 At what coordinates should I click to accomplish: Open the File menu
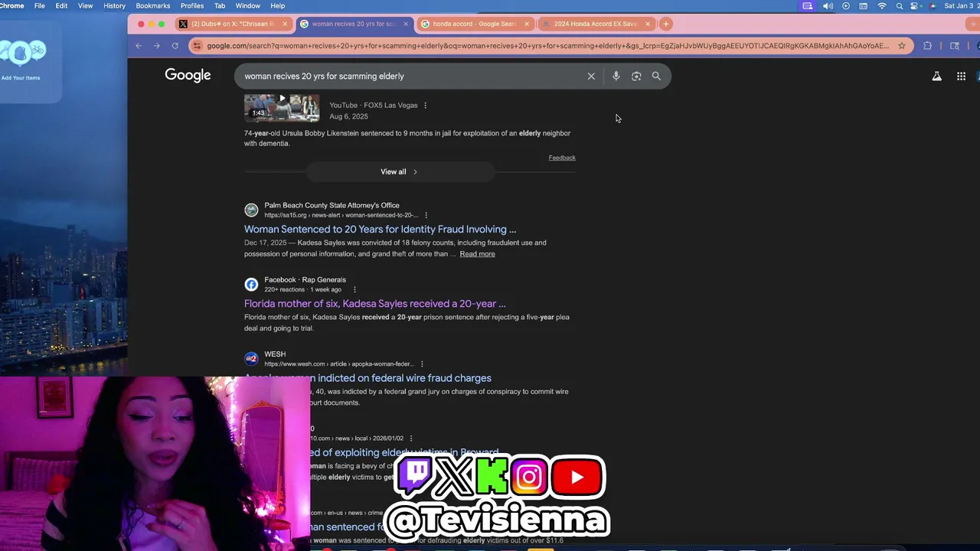pos(39,6)
